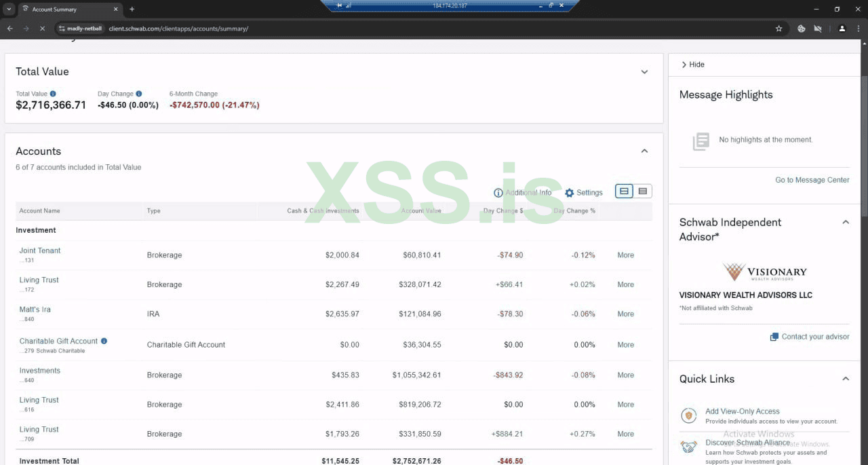Viewport: 868px width, 465px height.
Task: Click Charitable Gift Account info icon
Action: pyautogui.click(x=104, y=341)
